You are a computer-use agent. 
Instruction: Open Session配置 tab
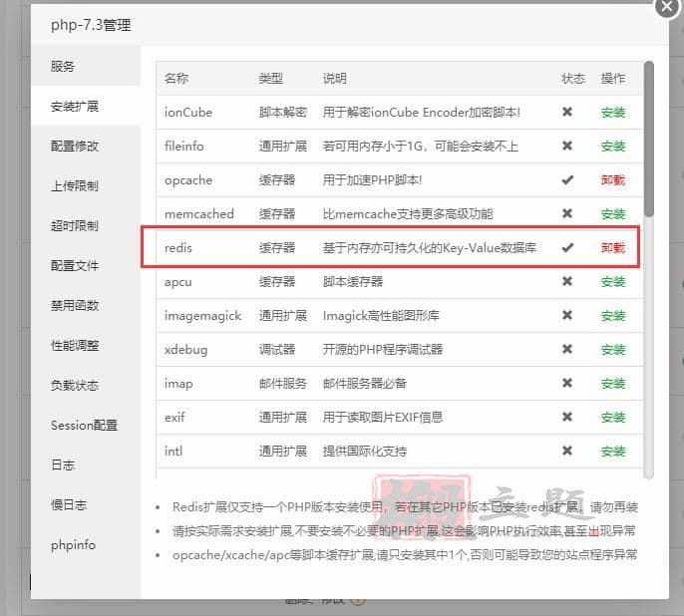coord(86,425)
